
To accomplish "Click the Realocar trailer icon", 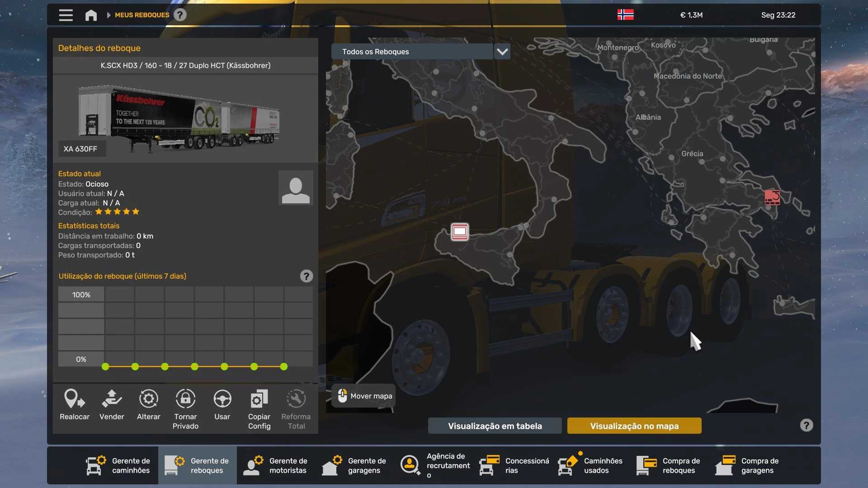I will coord(75,399).
